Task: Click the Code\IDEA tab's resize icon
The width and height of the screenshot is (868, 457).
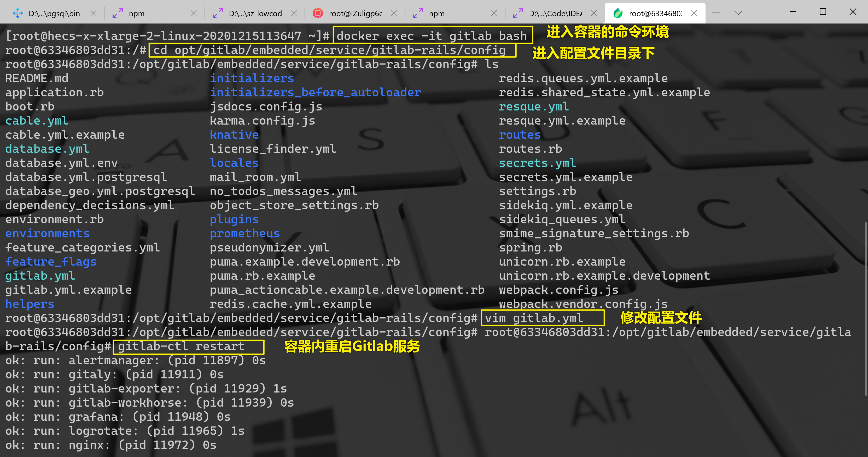Action: [x=518, y=14]
